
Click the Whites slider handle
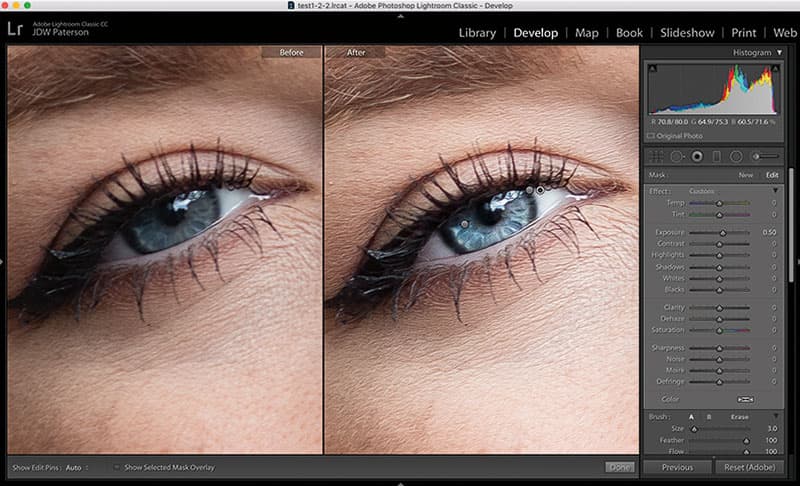point(719,278)
